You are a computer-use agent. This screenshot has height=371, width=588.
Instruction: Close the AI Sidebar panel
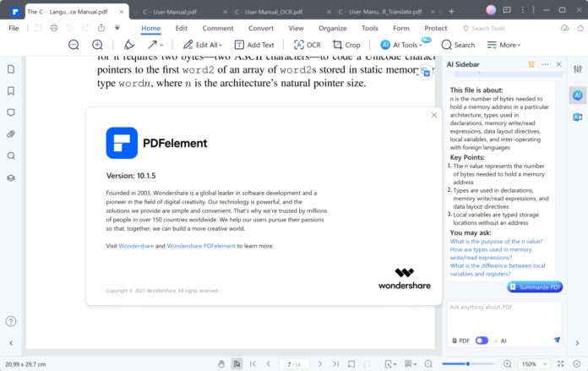pyautogui.click(x=558, y=64)
